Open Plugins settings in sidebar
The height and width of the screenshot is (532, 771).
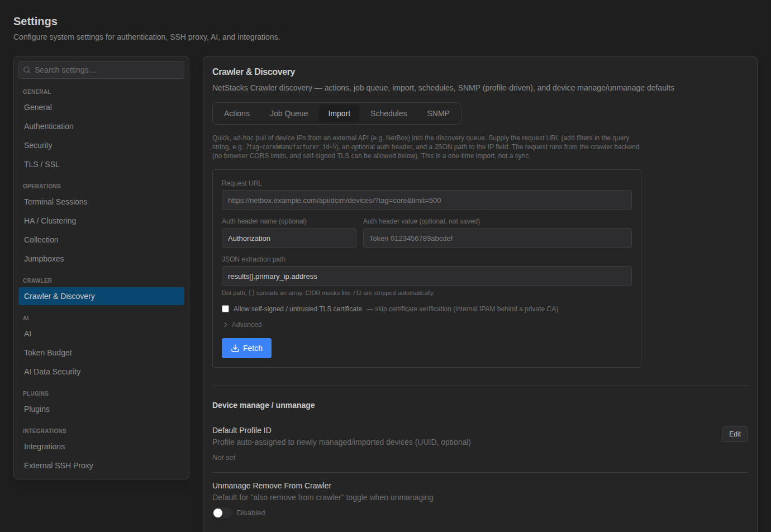[x=101, y=409]
